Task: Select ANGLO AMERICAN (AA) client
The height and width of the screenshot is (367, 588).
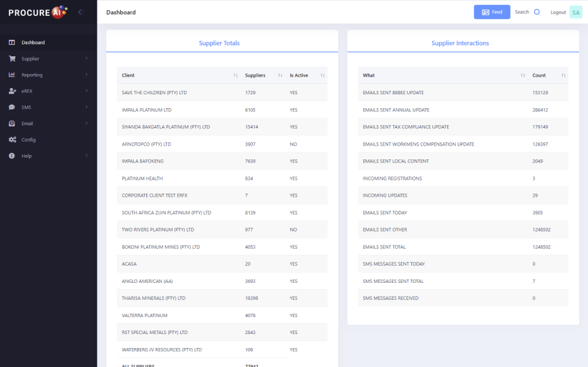Action: [147, 281]
